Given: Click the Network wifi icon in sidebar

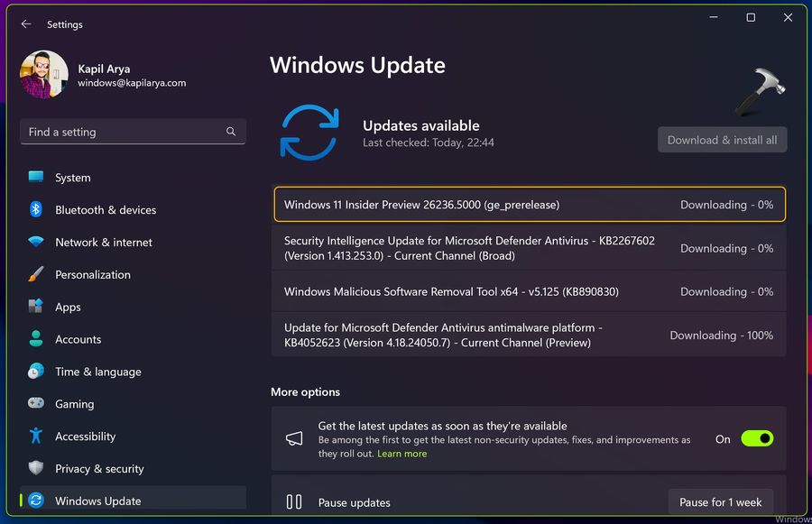Looking at the screenshot, I should [36, 242].
